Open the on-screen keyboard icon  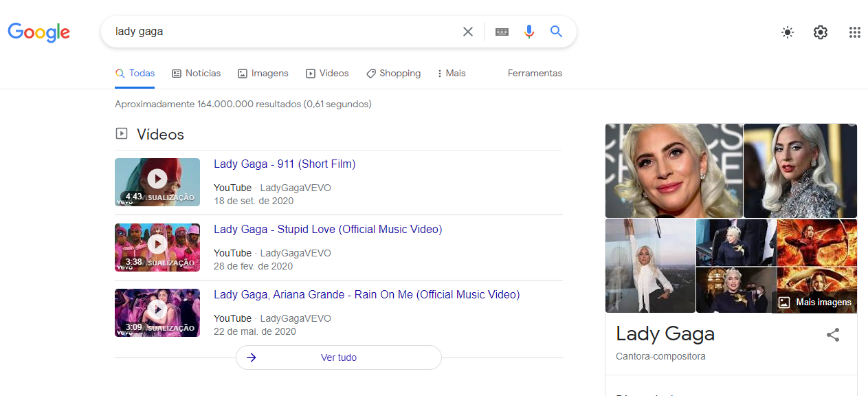tap(502, 32)
